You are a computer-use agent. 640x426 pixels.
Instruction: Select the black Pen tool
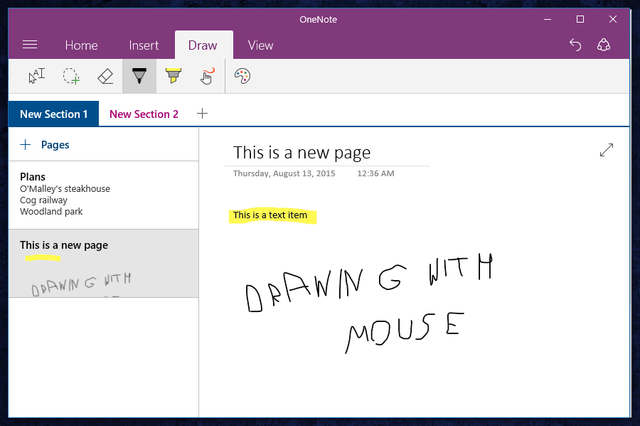coord(139,76)
